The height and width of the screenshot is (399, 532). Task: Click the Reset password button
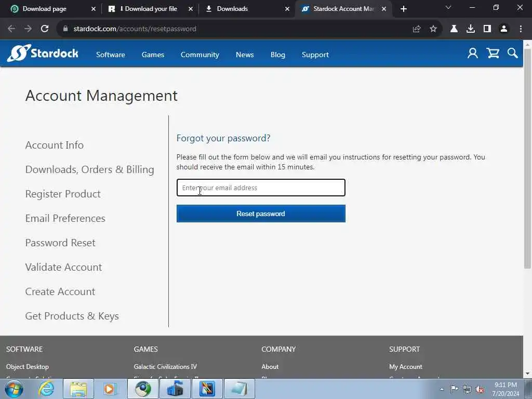coord(261,214)
